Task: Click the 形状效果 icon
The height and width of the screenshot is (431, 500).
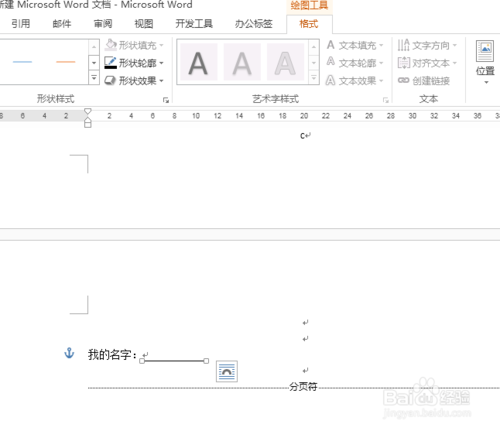Action: tap(110, 81)
